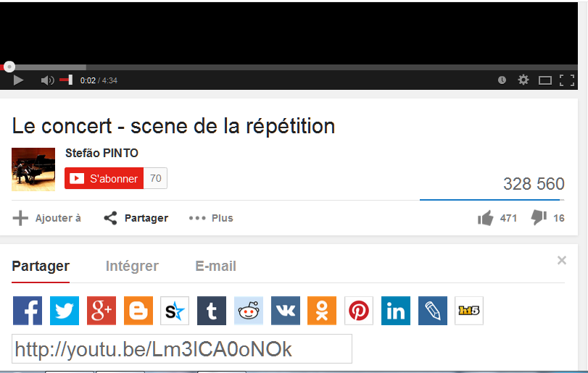Click the view count 328 560
This screenshot has width=588, height=373.
(x=534, y=184)
